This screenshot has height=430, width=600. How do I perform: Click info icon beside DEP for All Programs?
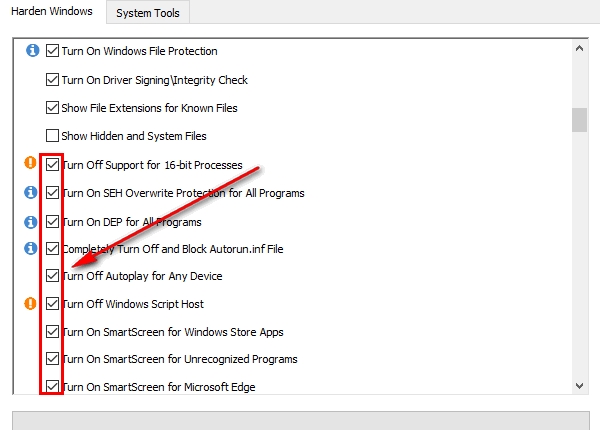(31, 222)
